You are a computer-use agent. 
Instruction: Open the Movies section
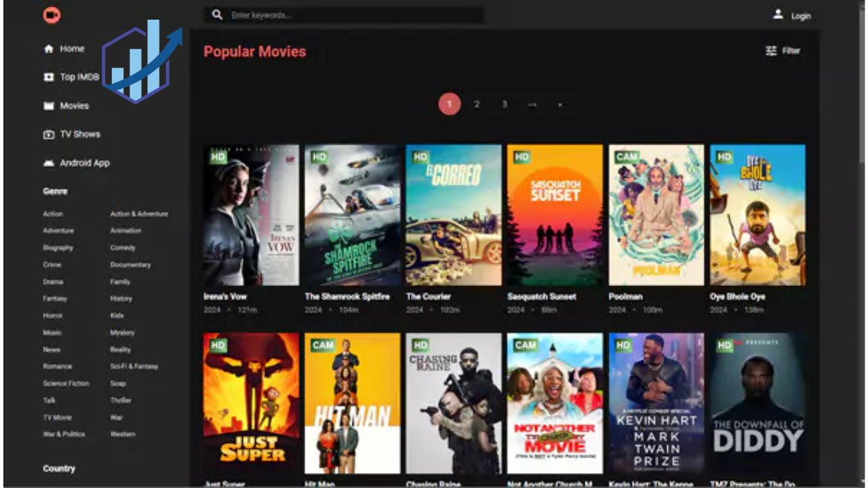point(75,106)
